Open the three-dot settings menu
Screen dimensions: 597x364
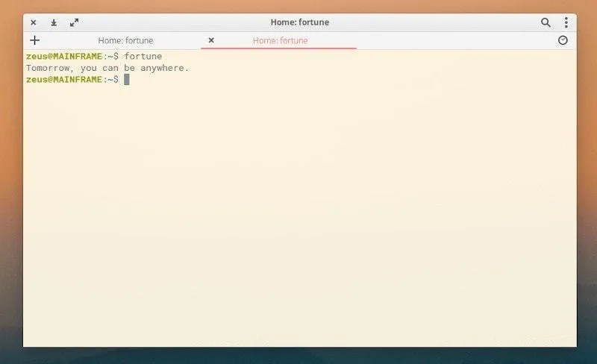tap(566, 22)
